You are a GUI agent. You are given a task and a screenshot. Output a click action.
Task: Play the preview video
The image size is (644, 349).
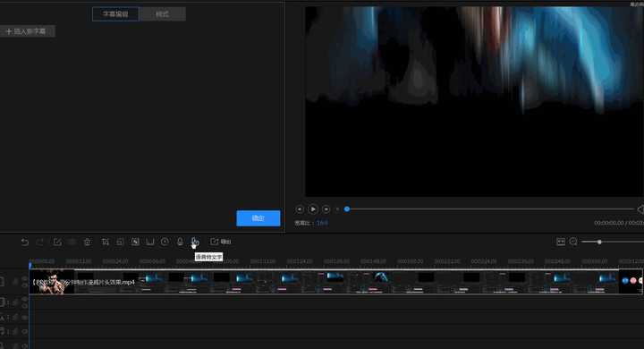point(313,209)
